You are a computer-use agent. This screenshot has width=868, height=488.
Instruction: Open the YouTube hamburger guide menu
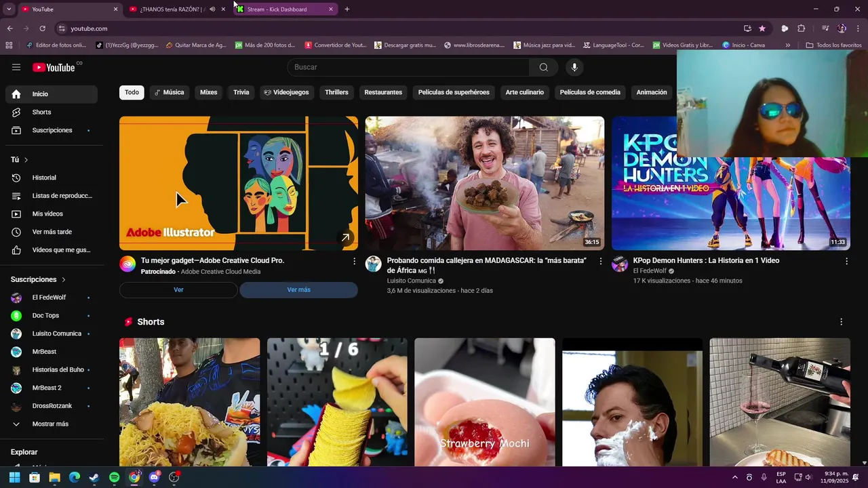coord(16,67)
